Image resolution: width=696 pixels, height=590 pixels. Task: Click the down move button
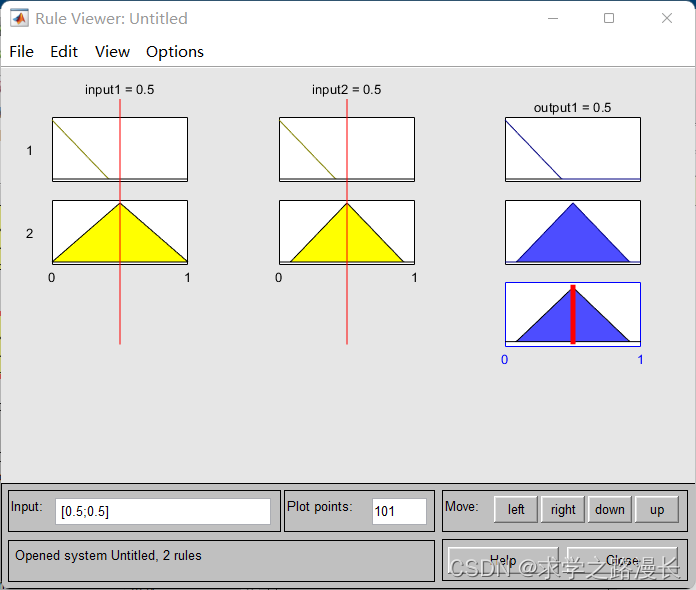(x=610, y=510)
